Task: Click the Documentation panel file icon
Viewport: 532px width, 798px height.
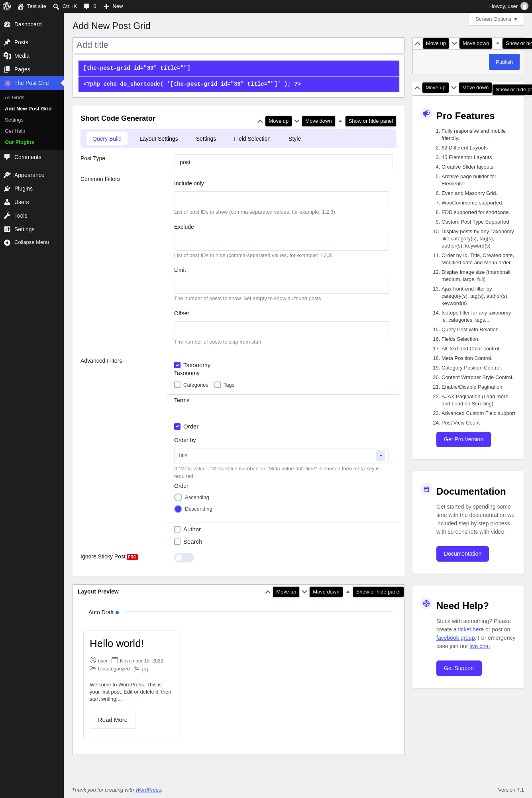Action: 426,489
